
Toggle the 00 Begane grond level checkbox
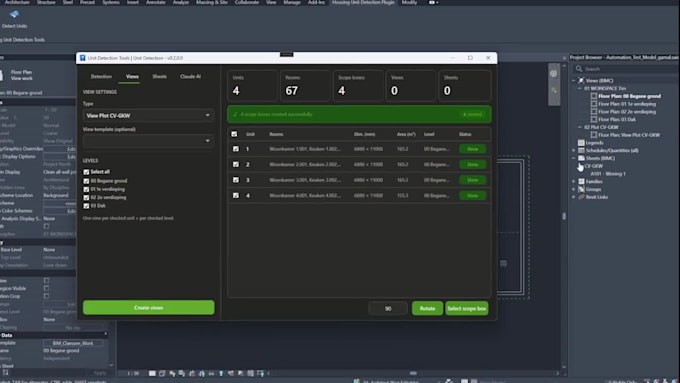pyautogui.click(x=86, y=181)
